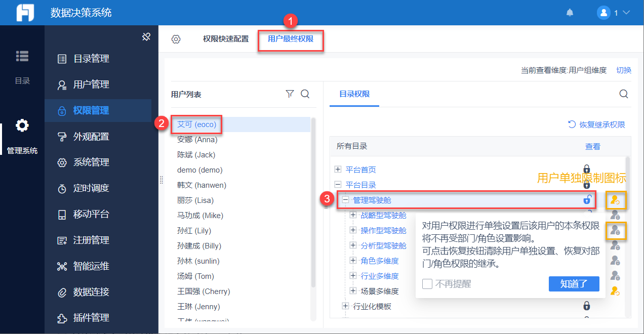The height and width of the screenshot is (334, 644).
Task: Expand the 行业化模板 node
Action: 346,306
